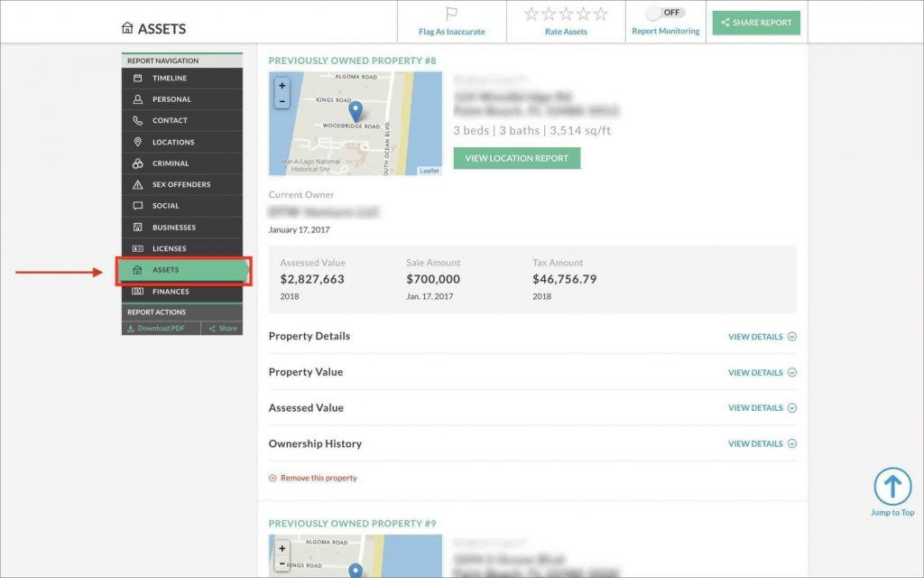
Task: Click the Personal person icon
Action: [137, 99]
